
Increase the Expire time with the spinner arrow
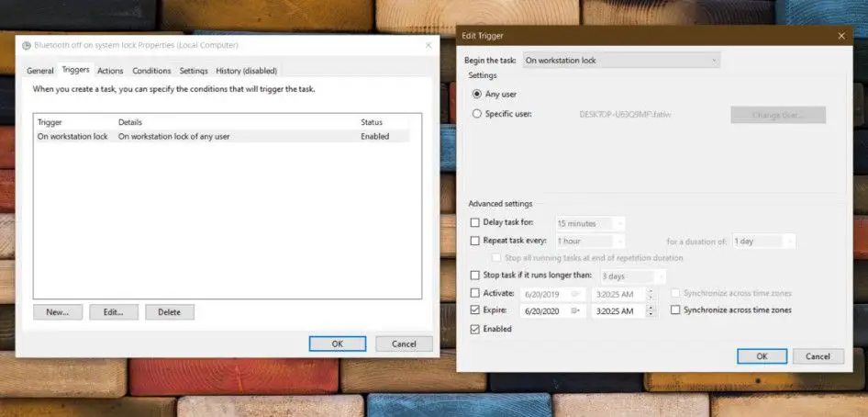click(651, 308)
